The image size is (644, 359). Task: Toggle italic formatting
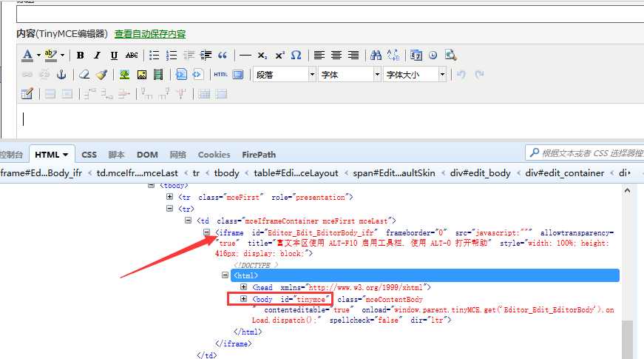pyautogui.click(x=97, y=56)
